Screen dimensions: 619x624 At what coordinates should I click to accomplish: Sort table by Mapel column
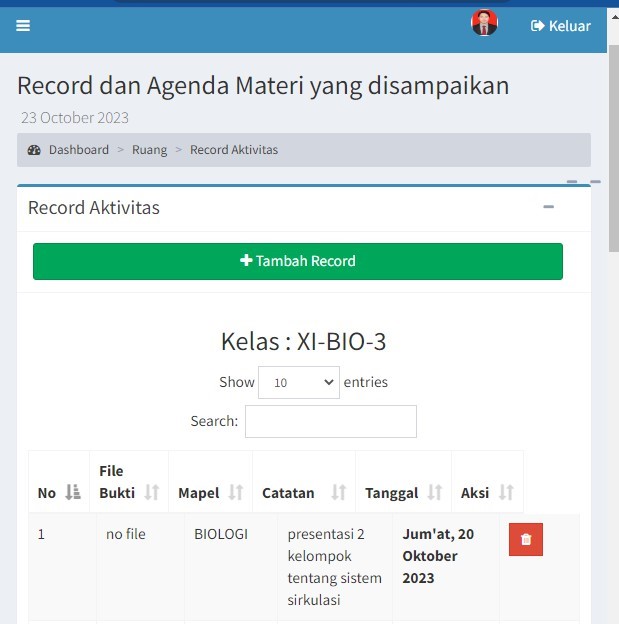[210, 492]
